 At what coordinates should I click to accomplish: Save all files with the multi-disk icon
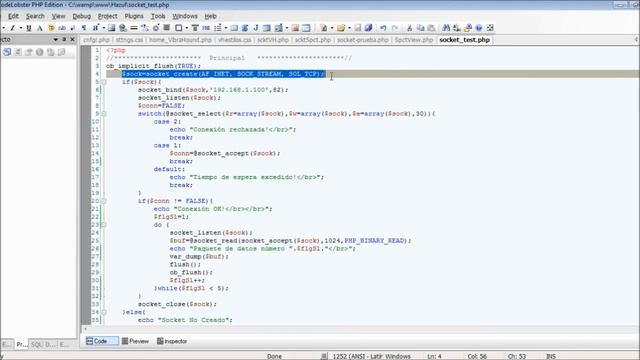[x=369, y=28]
